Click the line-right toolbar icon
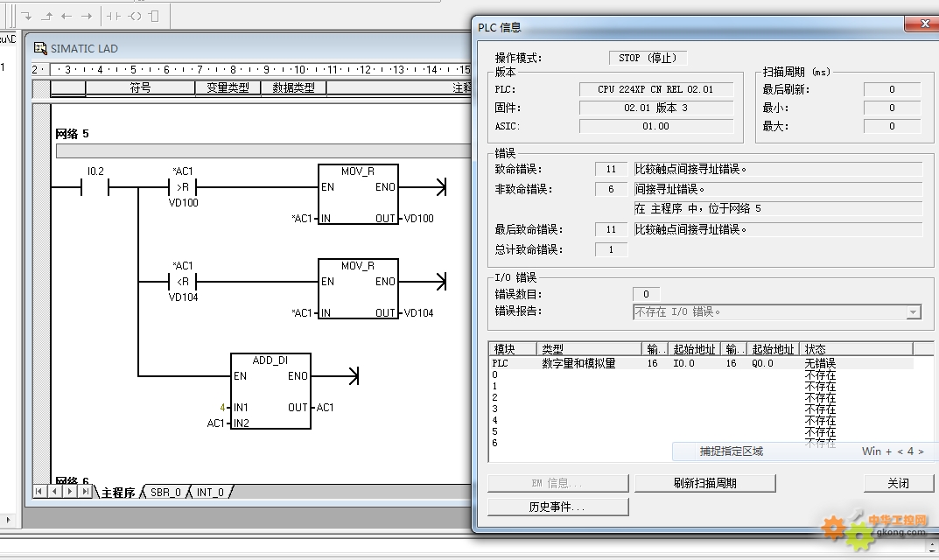 [87, 16]
